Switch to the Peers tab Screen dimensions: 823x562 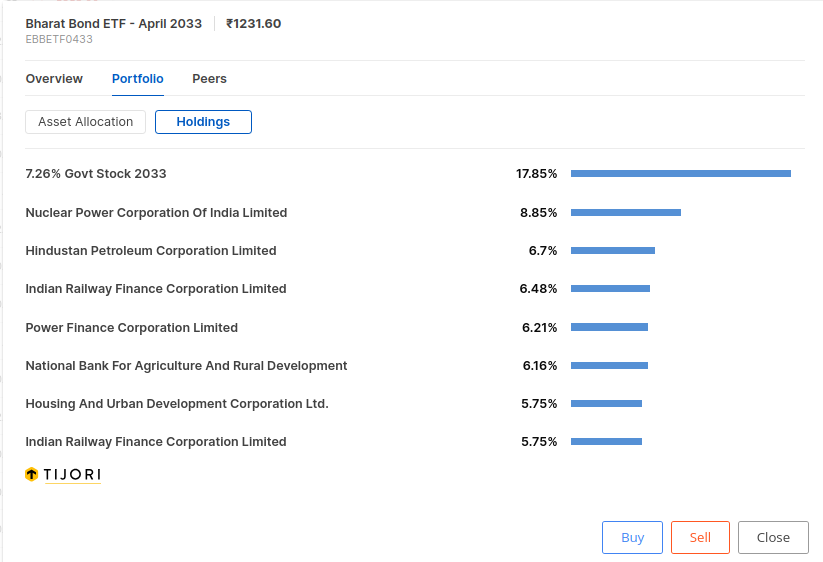[209, 79]
